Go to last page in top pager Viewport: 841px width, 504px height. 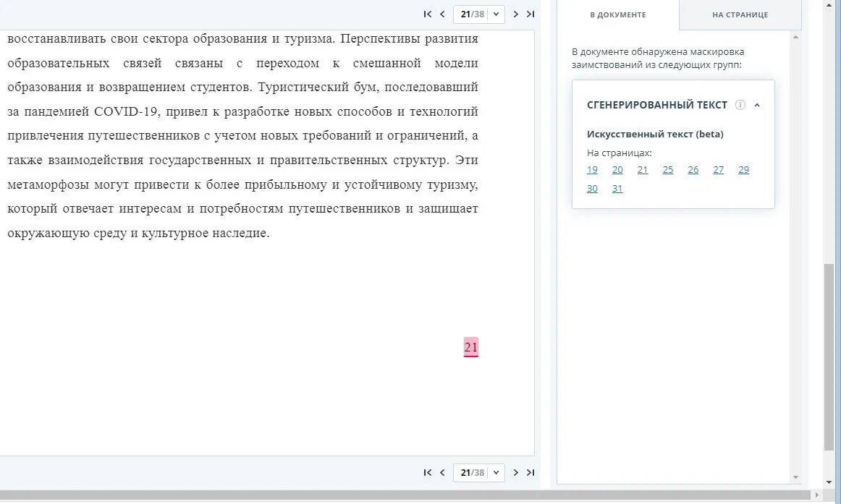coord(531,14)
